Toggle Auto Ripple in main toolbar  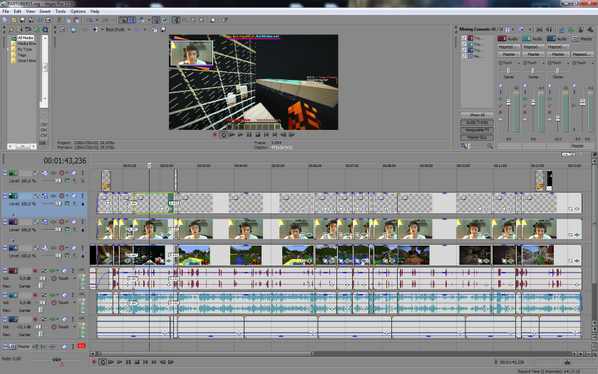point(141,20)
